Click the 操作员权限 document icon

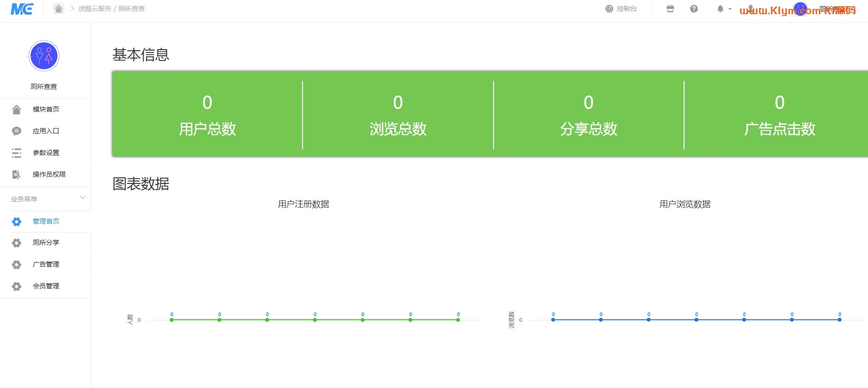click(x=17, y=174)
